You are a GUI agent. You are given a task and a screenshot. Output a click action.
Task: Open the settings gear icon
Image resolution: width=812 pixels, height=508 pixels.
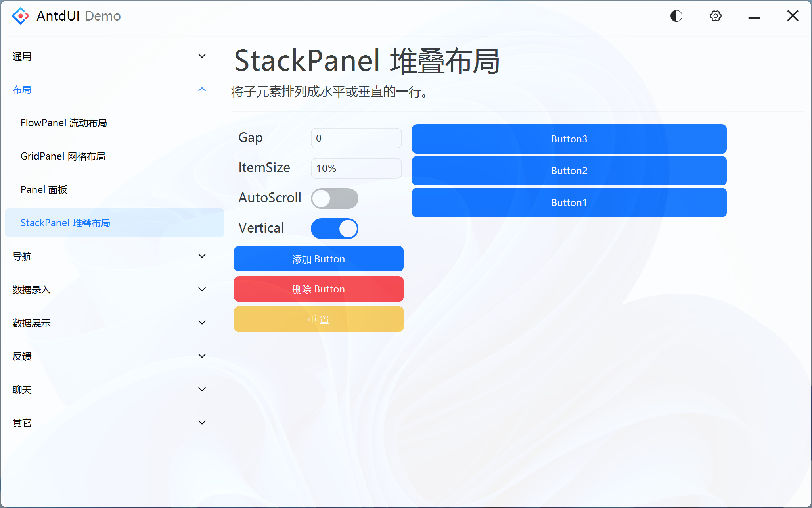pyautogui.click(x=715, y=16)
